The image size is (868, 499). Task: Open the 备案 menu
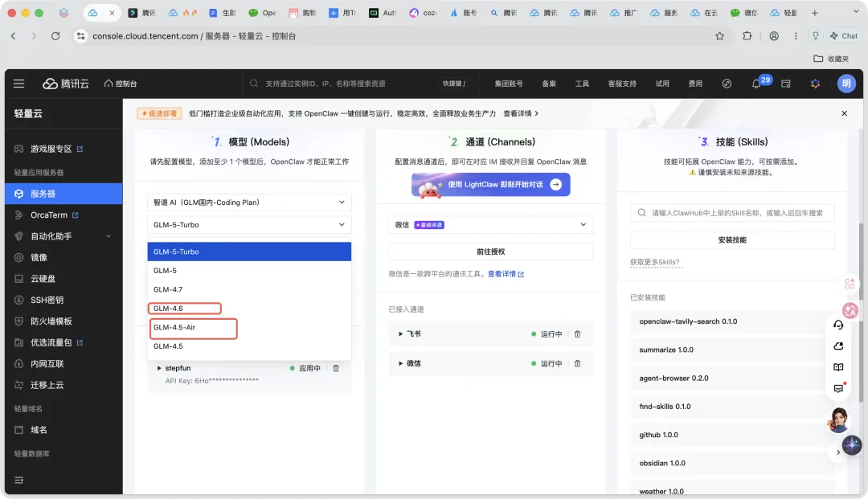549,84
